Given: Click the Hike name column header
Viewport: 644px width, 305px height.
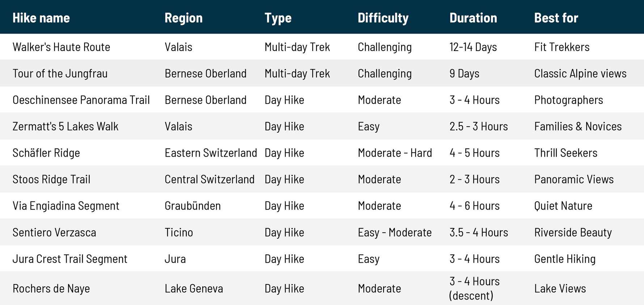Looking at the screenshot, I should coord(41,18).
